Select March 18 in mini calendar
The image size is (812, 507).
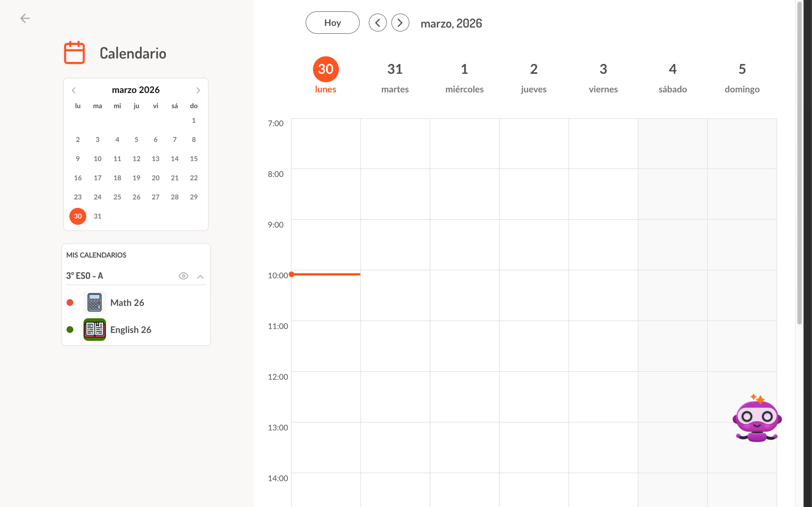117,178
